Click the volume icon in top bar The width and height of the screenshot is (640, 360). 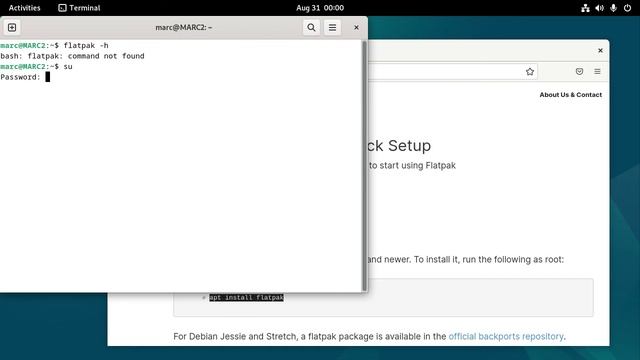coord(599,8)
